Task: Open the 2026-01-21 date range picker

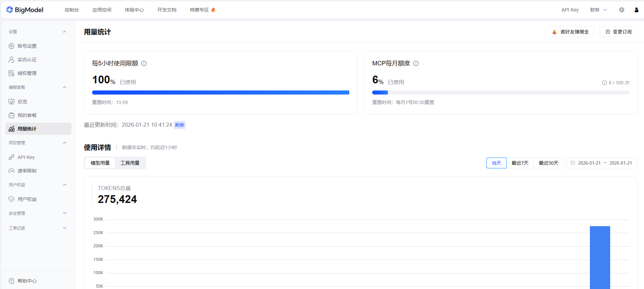Action: (602, 163)
